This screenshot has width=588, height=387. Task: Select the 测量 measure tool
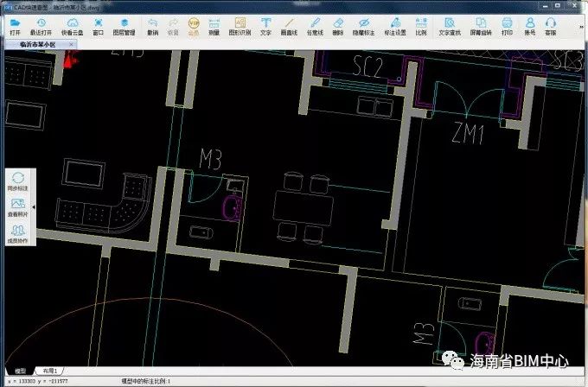[x=214, y=26]
